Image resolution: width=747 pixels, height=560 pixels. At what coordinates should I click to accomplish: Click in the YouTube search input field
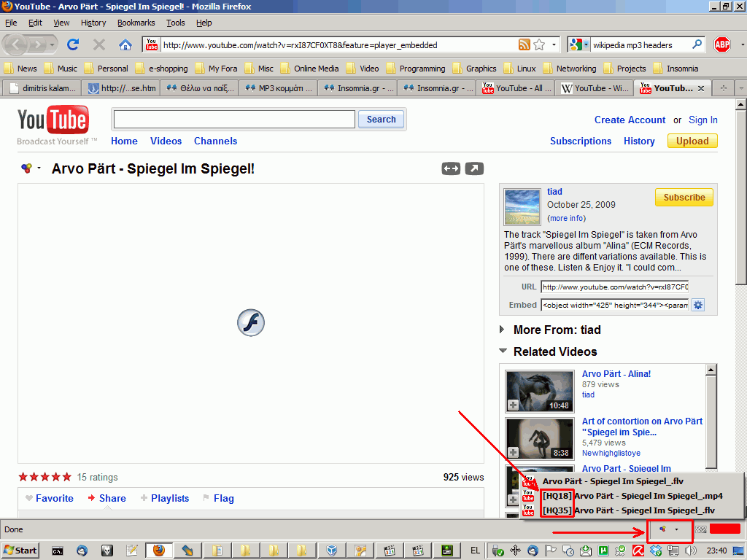pos(234,119)
